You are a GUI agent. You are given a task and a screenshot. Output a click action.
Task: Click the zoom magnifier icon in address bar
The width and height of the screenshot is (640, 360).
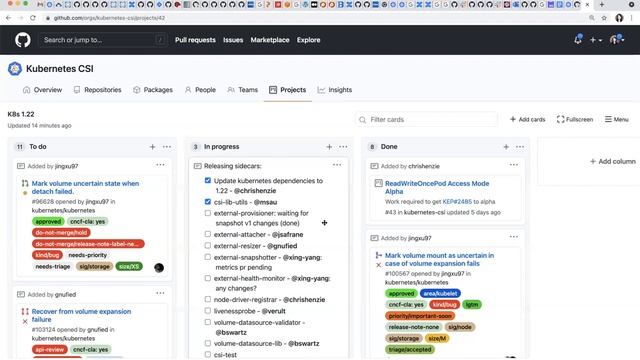[592, 18]
